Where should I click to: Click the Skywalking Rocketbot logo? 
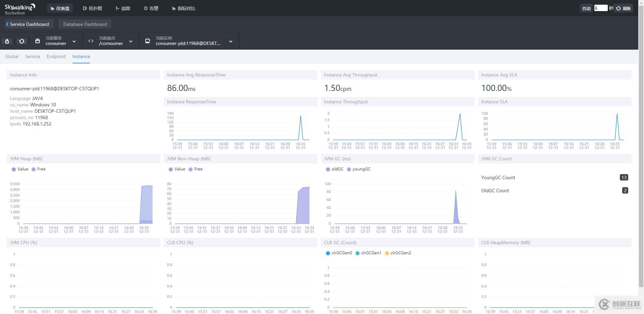tap(20, 9)
